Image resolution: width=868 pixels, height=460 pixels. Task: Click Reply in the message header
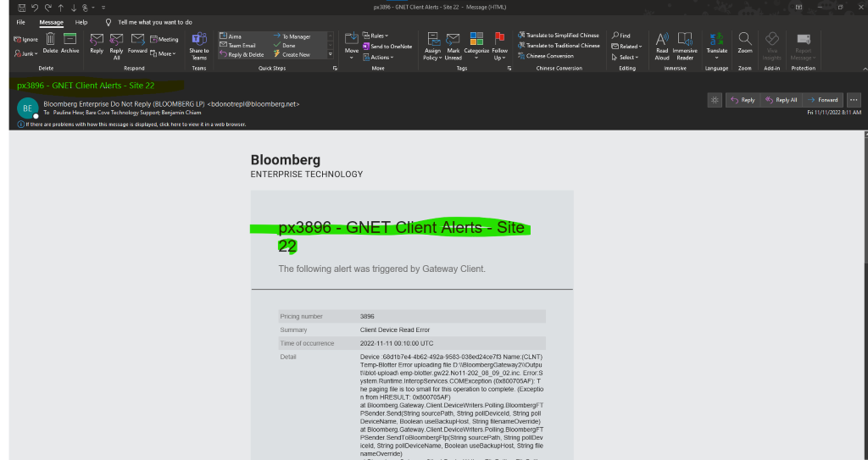click(743, 100)
